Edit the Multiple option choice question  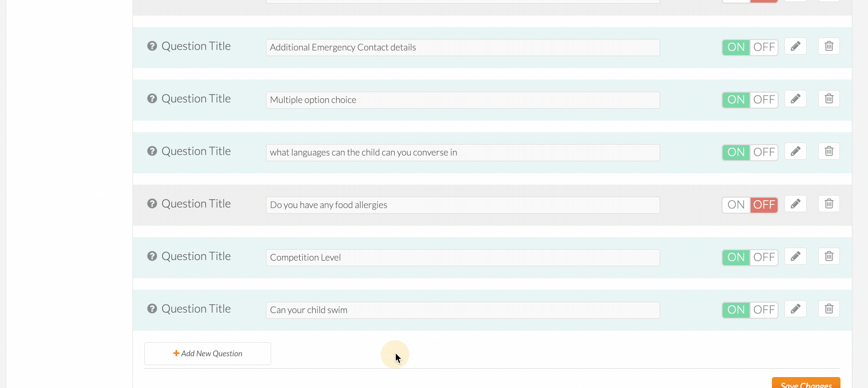(795, 99)
